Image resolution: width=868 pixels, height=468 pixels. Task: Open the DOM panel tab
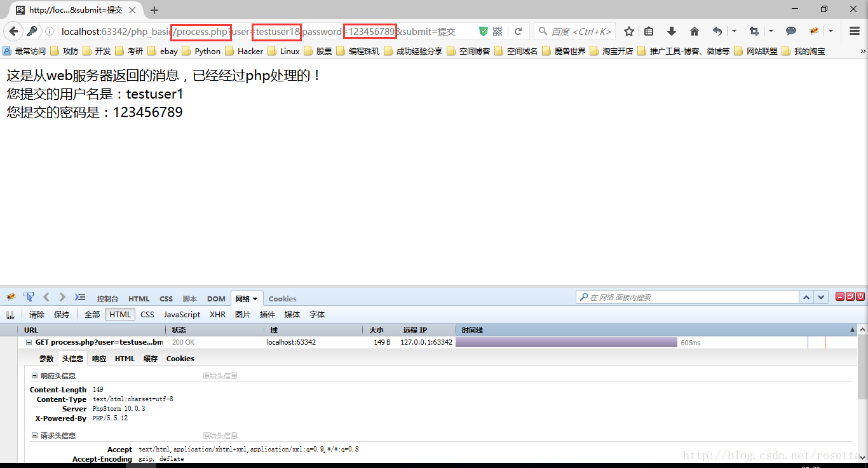pos(216,298)
